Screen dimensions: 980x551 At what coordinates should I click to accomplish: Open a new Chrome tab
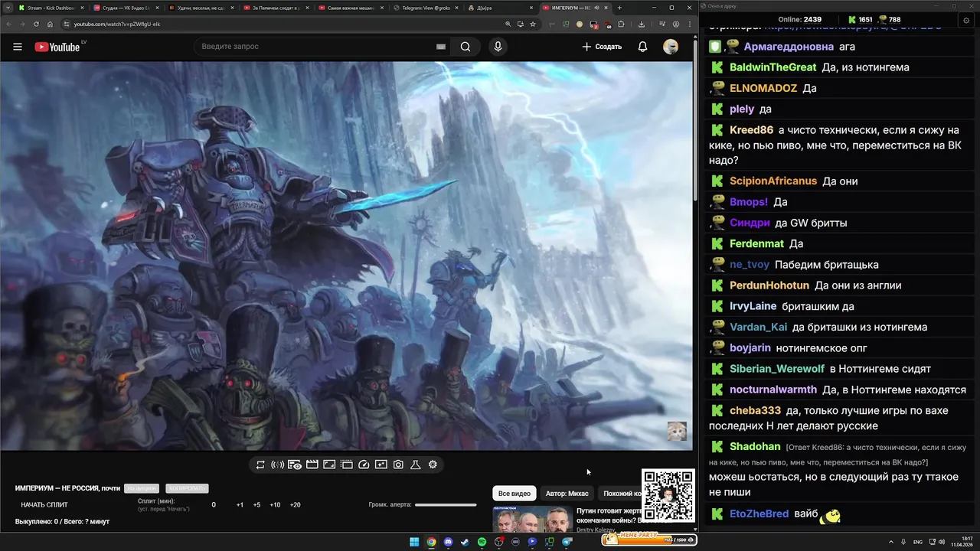coord(619,8)
